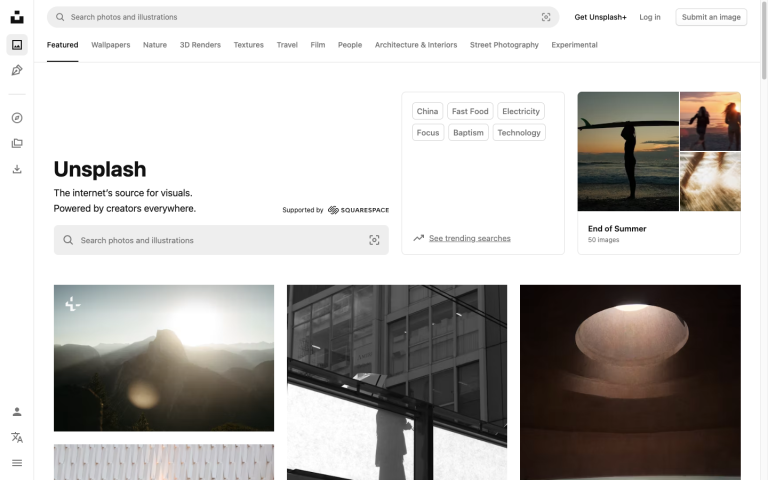Select the Fast Food trending tag
Screen dimensions: 768x480
[x=470, y=111]
